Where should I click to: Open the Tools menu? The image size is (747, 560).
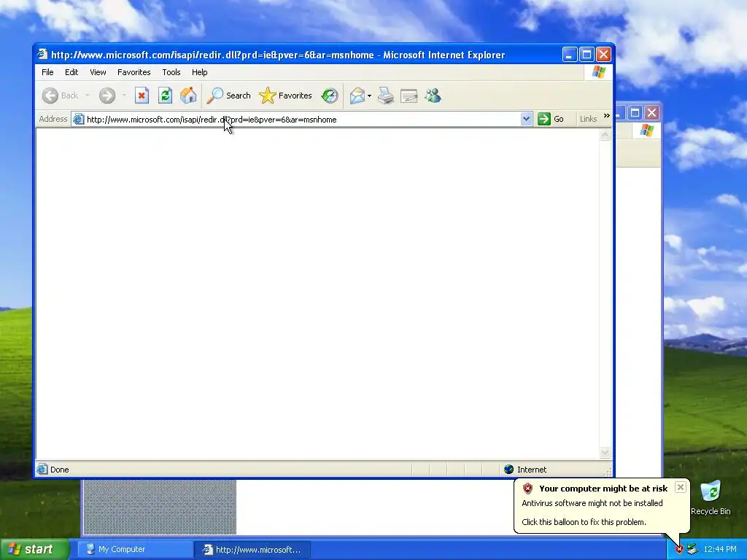click(171, 72)
